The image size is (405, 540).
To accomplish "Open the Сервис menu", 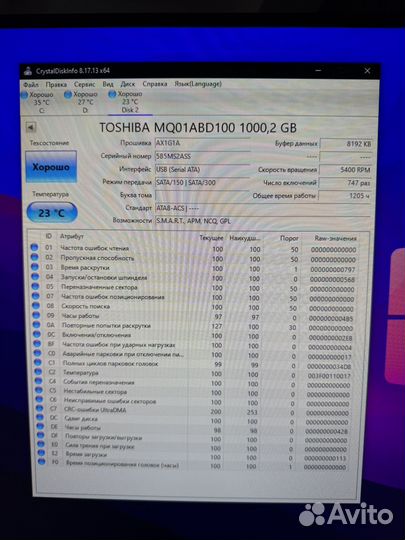I will pyautogui.click(x=84, y=84).
